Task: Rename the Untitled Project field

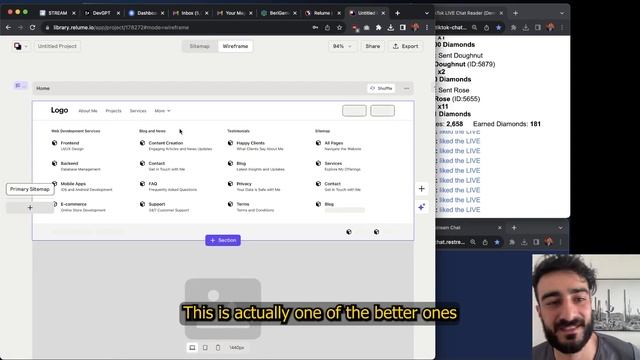Action: 57,46
